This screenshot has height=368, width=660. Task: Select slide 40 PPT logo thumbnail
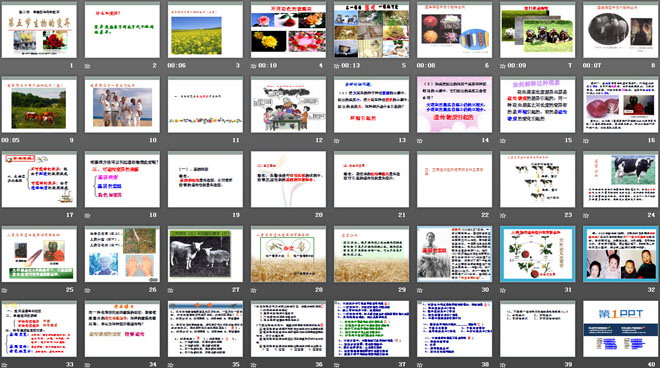point(621,330)
